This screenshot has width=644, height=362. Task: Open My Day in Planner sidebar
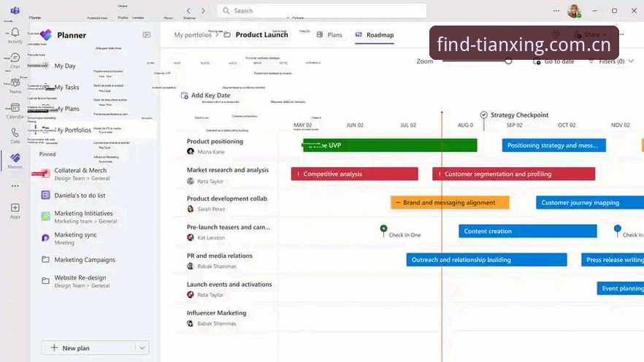pyautogui.click(x=65, y=66)
